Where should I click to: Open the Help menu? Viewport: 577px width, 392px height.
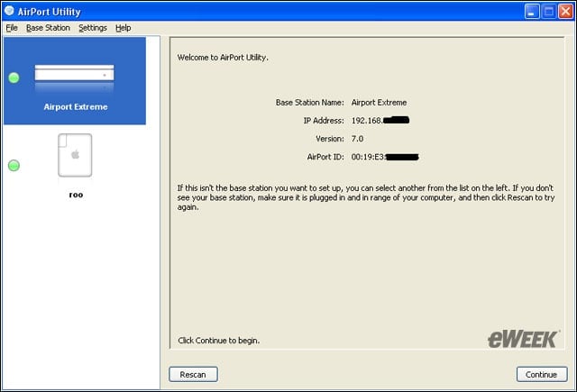tap(124, 28)
